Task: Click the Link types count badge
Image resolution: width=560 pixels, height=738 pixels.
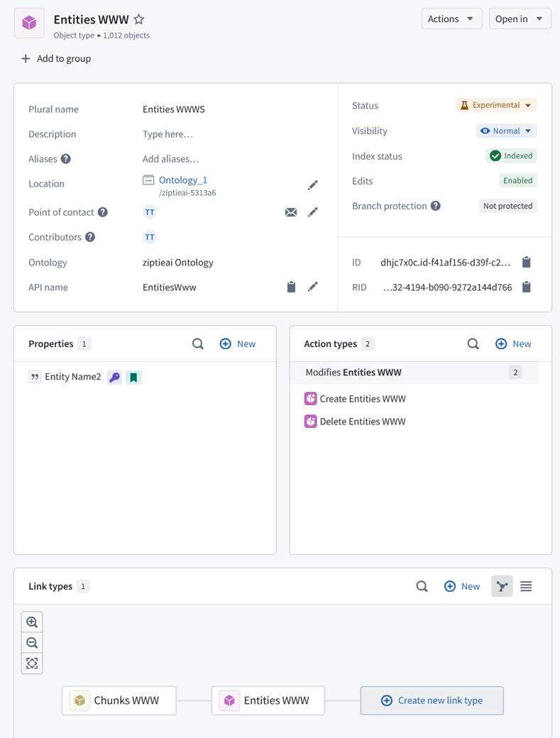Action: [x=83, y=586]
